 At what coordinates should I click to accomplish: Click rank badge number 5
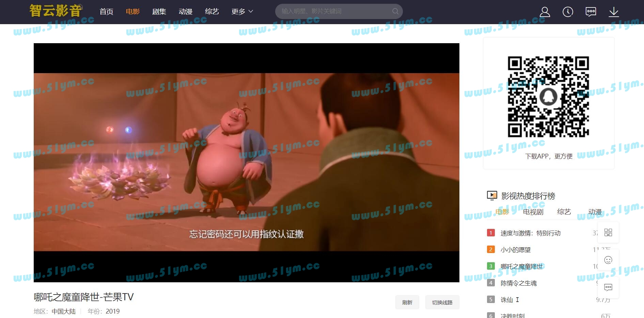[491, 299]
